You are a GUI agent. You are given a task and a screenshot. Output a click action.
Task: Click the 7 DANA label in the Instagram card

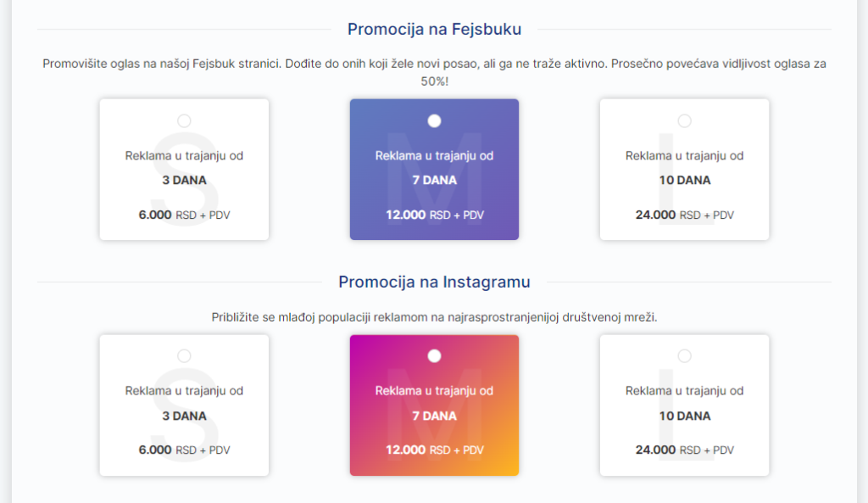pyautogui.click(x=434, y=416)
